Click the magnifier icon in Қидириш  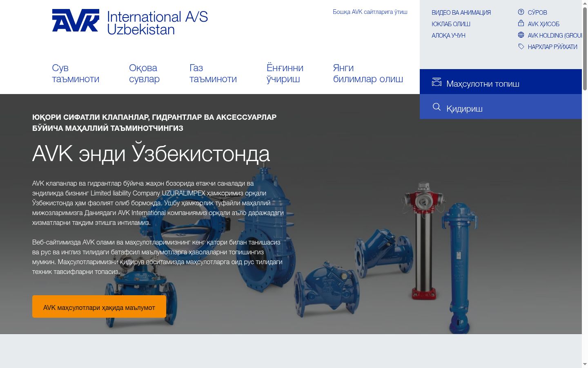[x=437, y=107]
